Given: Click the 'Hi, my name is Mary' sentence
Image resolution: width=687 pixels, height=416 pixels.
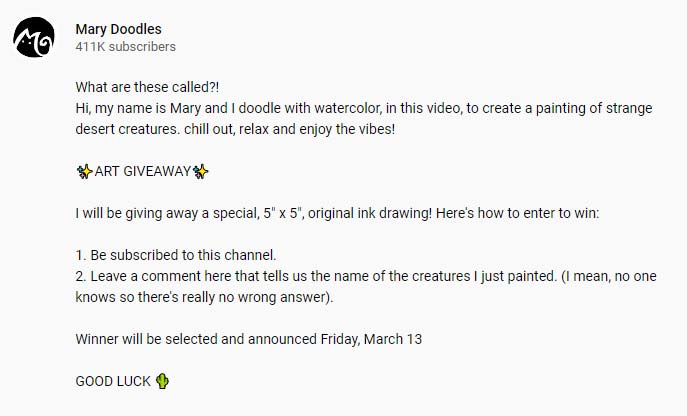Looking at the screenshot, I should pos(364,108).
